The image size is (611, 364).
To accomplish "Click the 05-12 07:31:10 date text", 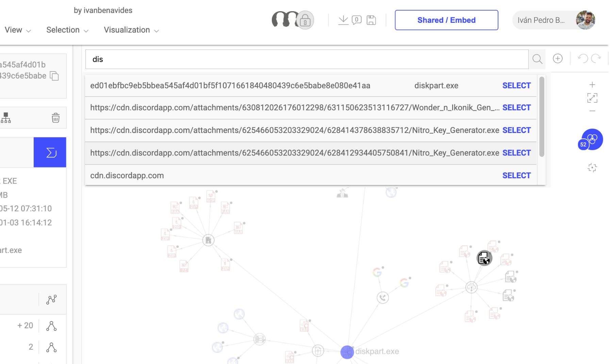I will [26, 209].
